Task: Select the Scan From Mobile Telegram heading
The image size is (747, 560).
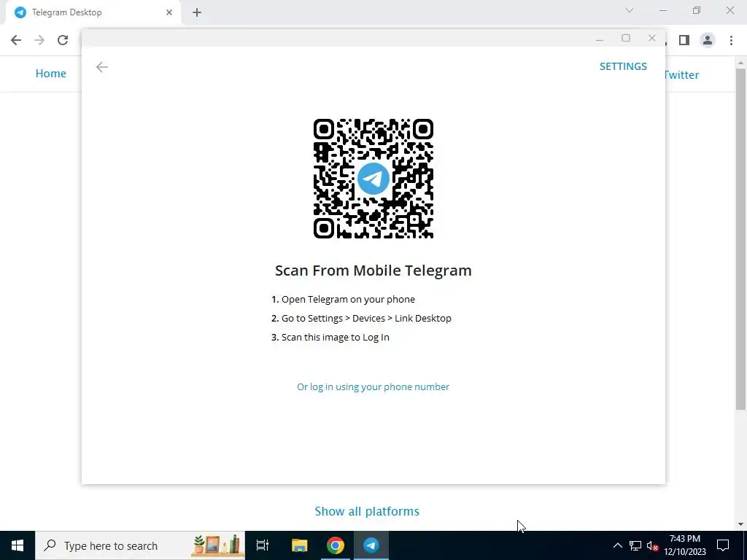Action: (373, 271)
